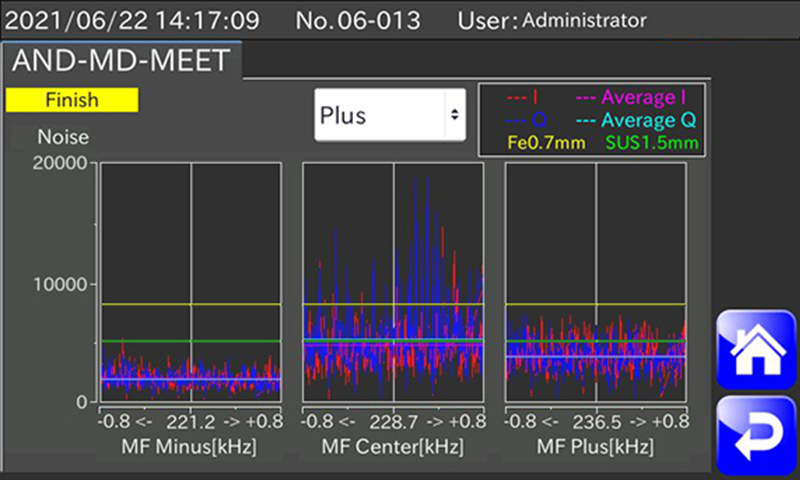
Task: Click the cyan Average Q legend entry
Action: [636, 120]
